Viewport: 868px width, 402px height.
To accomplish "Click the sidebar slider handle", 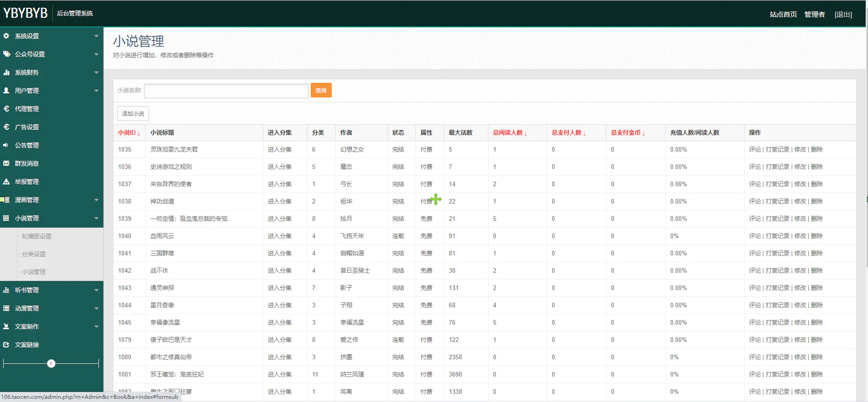I will pyautogui.click(x=51, y=363).
